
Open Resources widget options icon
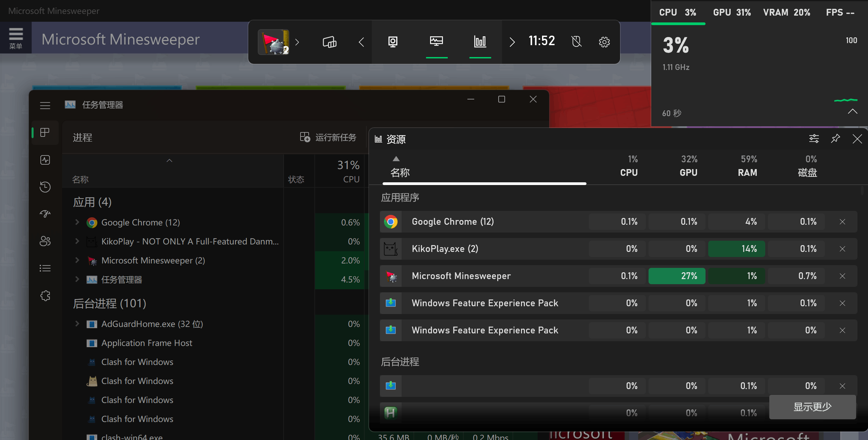[814, 139]
